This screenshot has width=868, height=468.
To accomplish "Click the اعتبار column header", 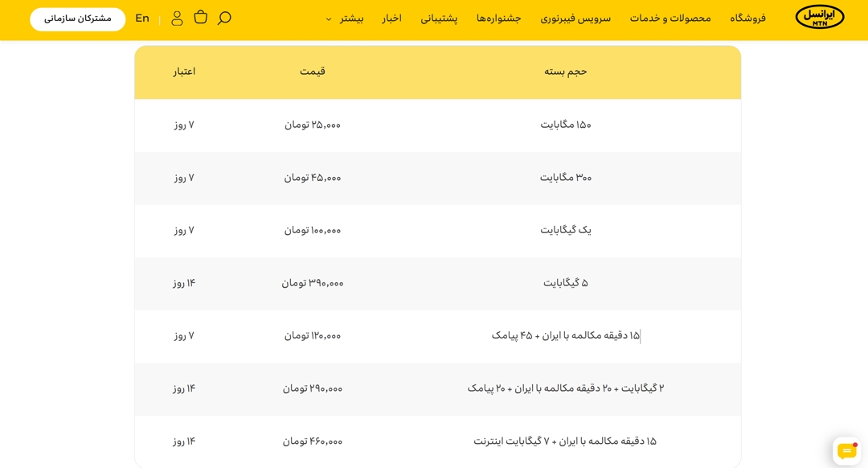I will (186, 72).
